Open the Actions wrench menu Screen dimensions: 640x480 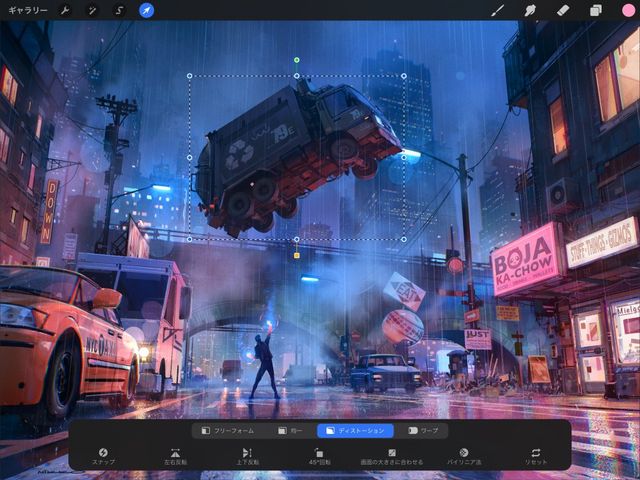point(65,10)
